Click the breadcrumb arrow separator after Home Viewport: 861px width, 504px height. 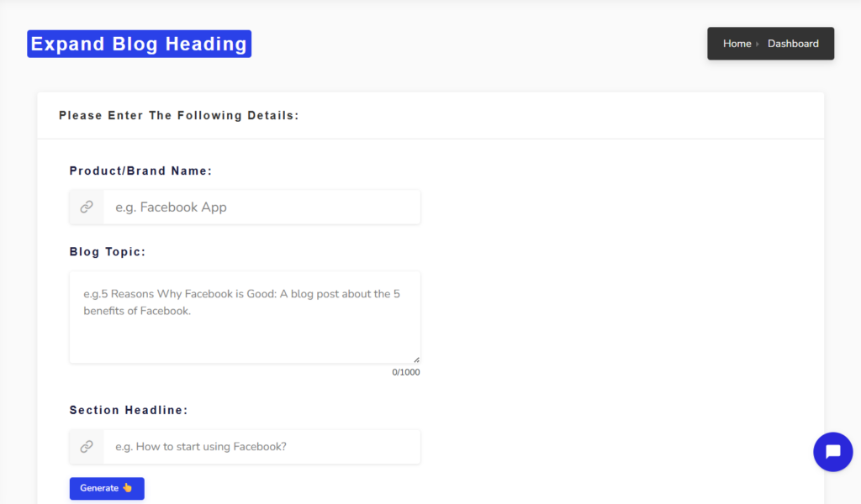[x=758, y=44]
